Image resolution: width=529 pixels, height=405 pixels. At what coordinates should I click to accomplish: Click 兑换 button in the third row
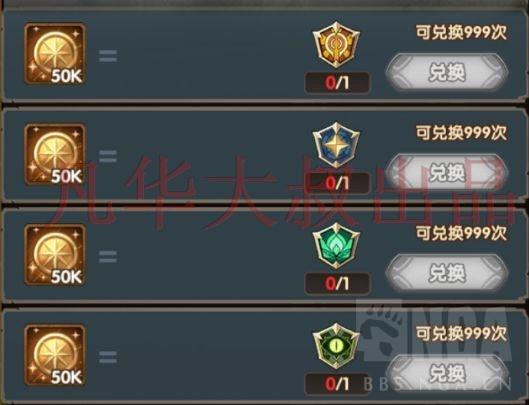447,273
